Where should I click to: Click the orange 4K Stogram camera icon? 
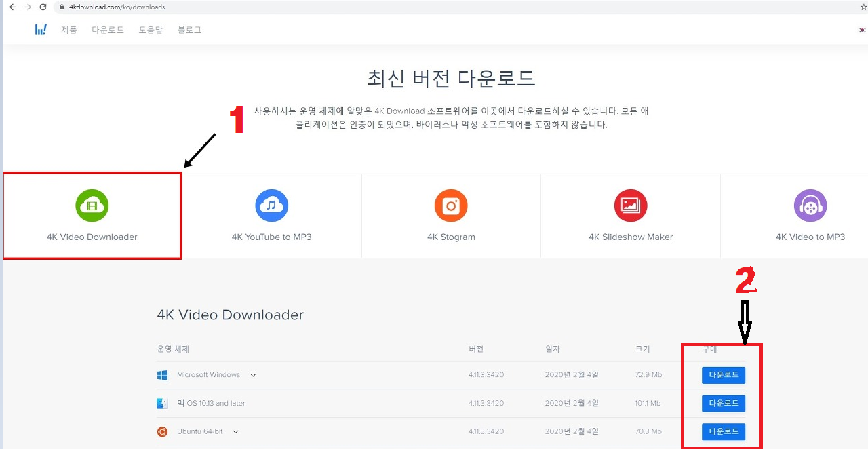tap(451, 205)
